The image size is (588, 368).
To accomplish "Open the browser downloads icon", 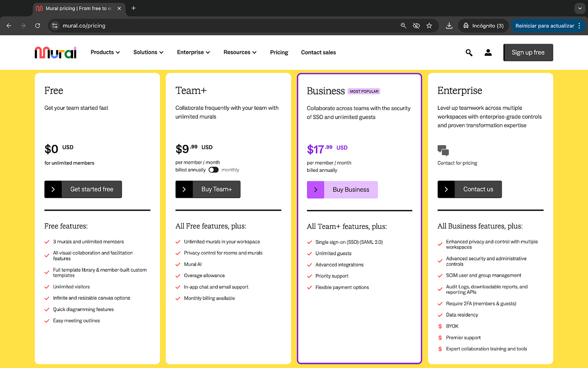I will [x=449, y=25].
